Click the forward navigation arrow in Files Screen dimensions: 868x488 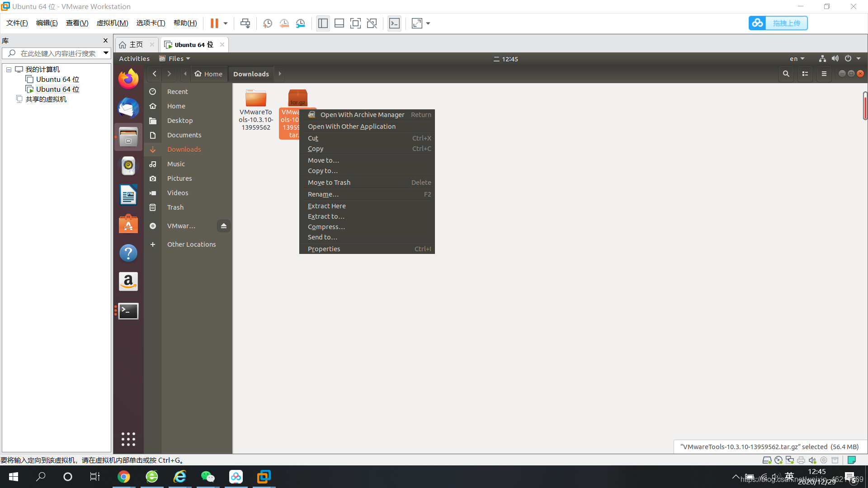(x=169, y=73)
